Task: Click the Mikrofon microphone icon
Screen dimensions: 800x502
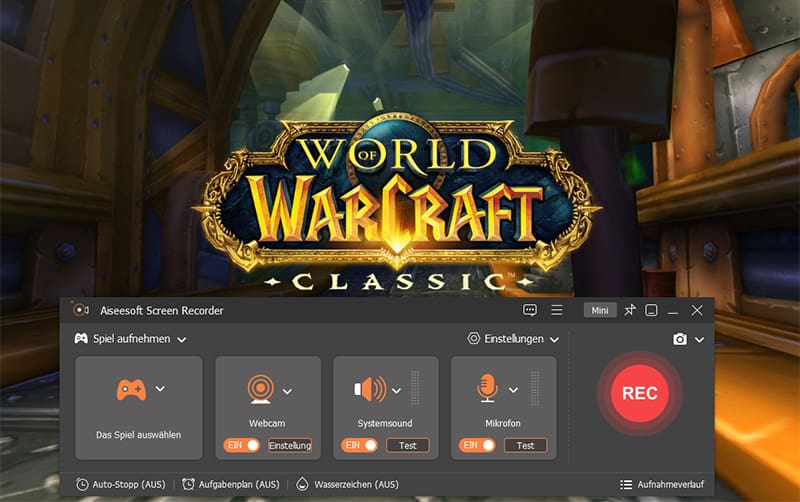Action: [487, 388]
